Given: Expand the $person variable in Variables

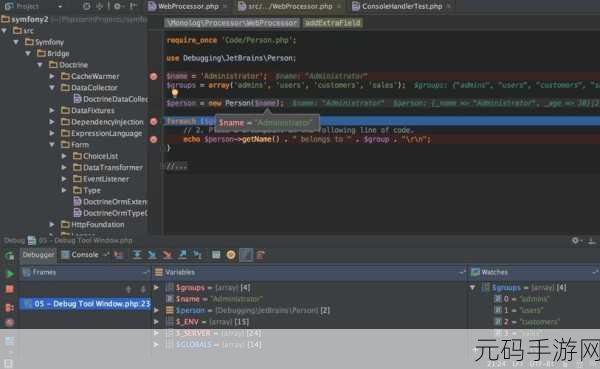Looking at the screenshot, I should (x=157, y=310).
